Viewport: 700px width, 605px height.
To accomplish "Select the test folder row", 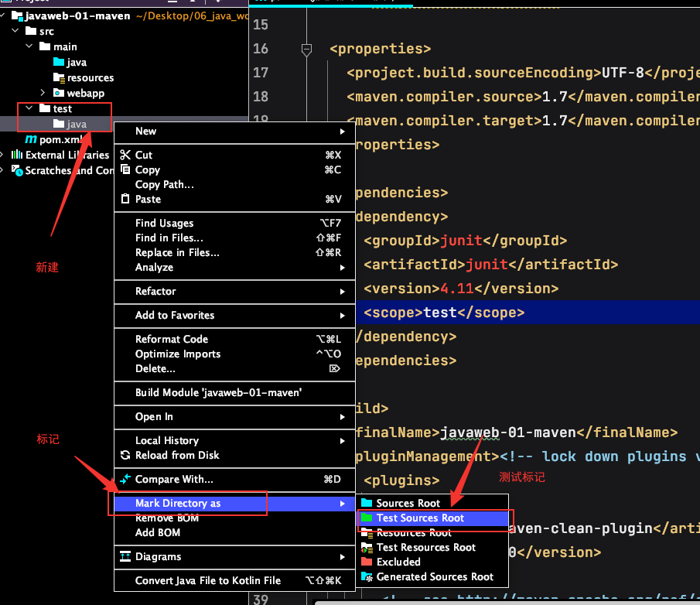I will pyautogui.click(x=124, y=108).
